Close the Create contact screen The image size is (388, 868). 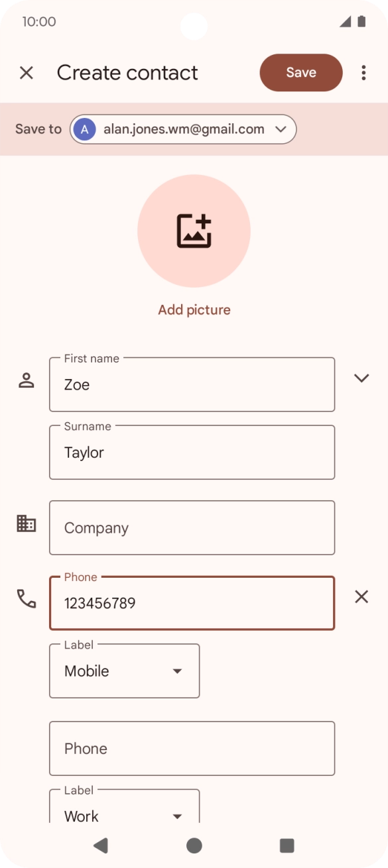coord(27,73)
